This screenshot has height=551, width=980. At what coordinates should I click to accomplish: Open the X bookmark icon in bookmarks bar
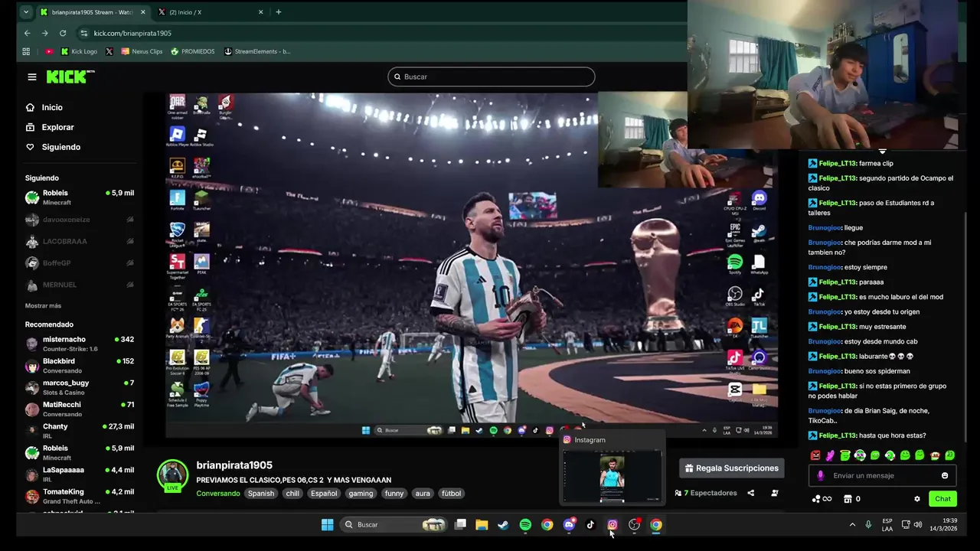coord(109,51)
